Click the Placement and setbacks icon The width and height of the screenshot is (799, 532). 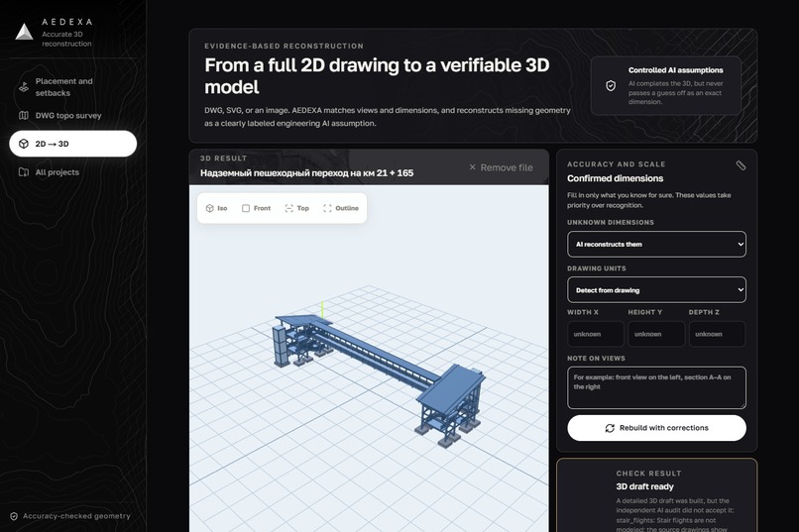point(24,87)
